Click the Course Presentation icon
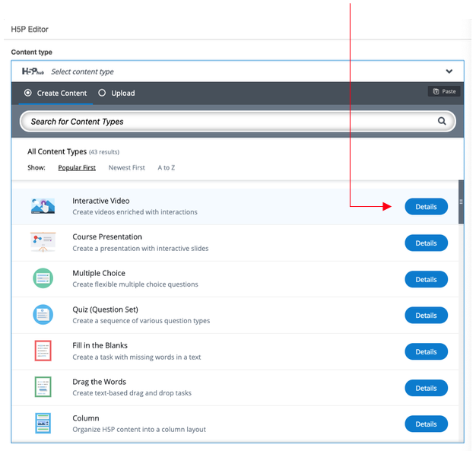The width and height of the screenshot is (476, 451). [x=43, y=242]
